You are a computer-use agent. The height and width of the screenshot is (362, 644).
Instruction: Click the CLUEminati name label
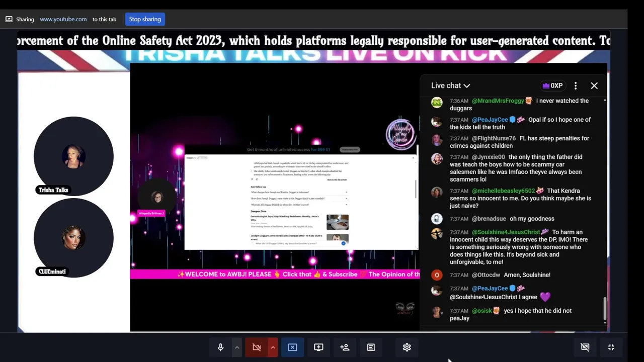(x=52, y=271)
